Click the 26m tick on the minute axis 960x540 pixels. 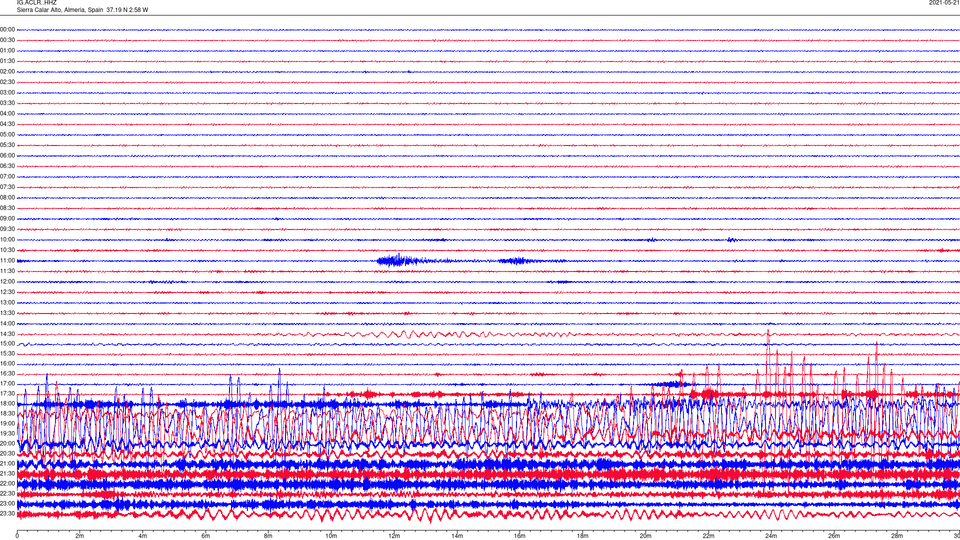pyautogui.click(x=834, y=536)
